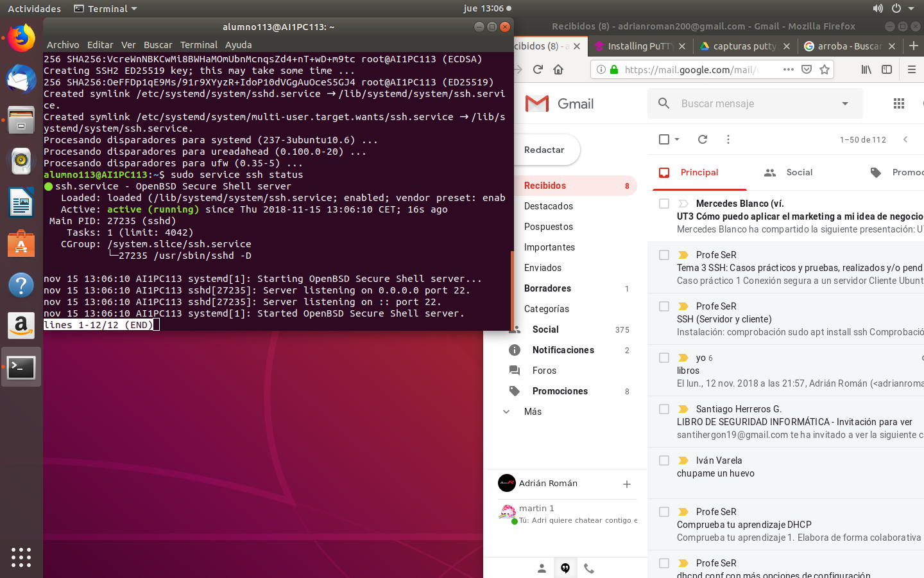924x578 pixels.
Task: Open Rhythmbox speaker icon in dock
Action: click(21, 161)
